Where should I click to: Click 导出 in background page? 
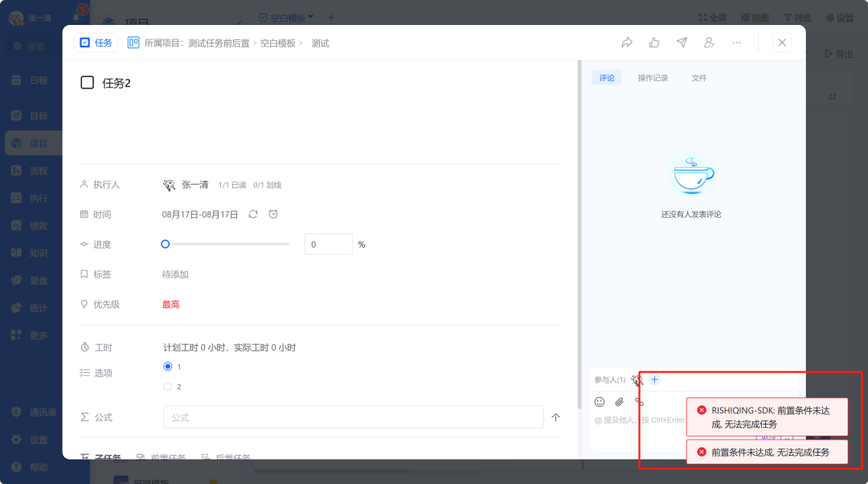pos(839,54)
